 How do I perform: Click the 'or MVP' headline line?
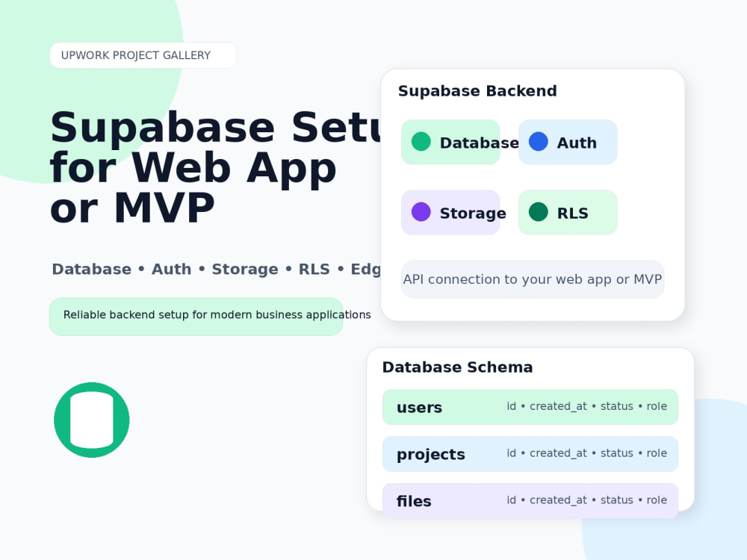[x=132, y=208]
